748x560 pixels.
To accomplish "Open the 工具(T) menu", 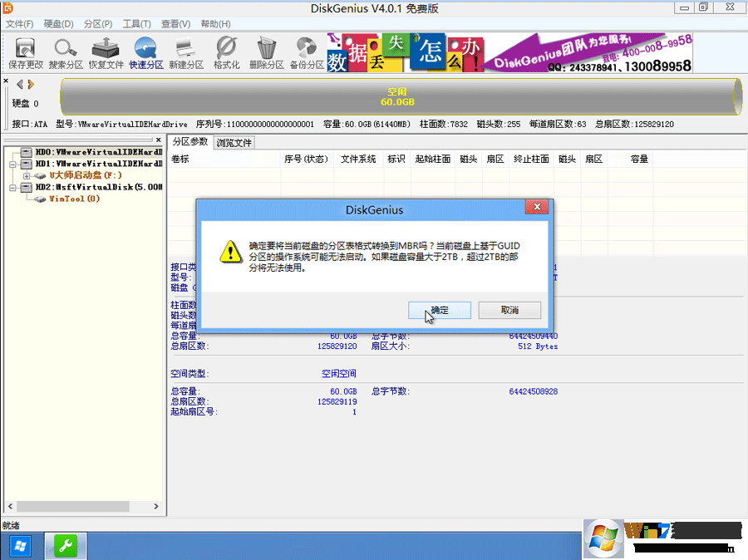I will coord(135,23).
